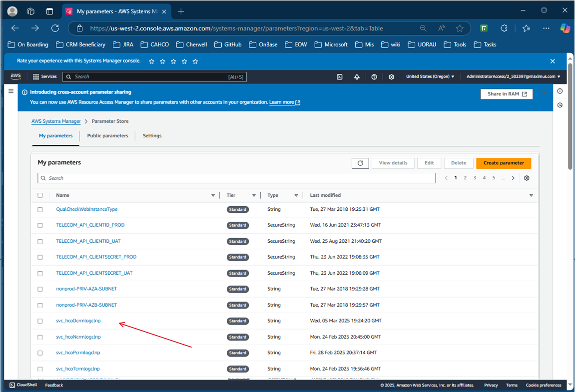Switch to the Public parameters tab
Viewport: 575px width, 392px height.
pos(107,136)
